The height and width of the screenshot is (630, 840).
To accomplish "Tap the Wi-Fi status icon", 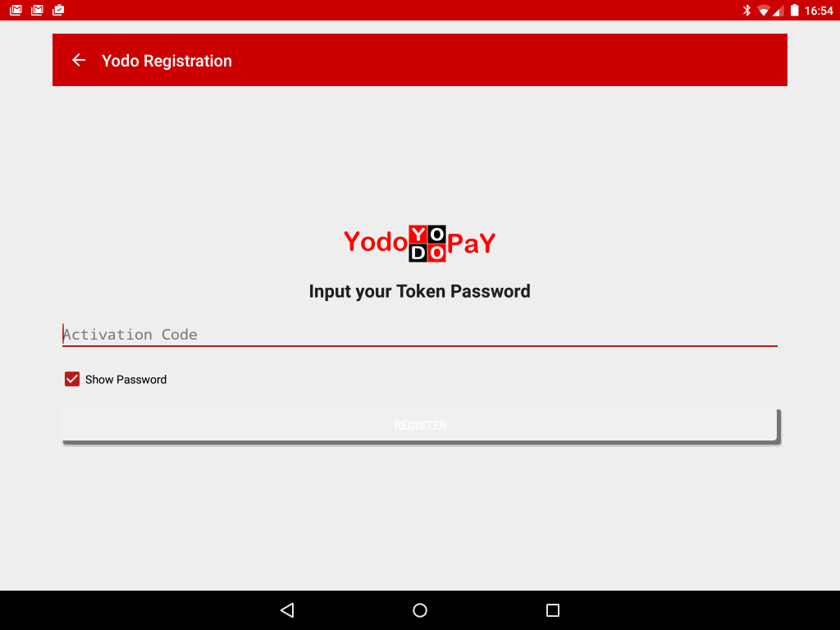I will [764, 11].
